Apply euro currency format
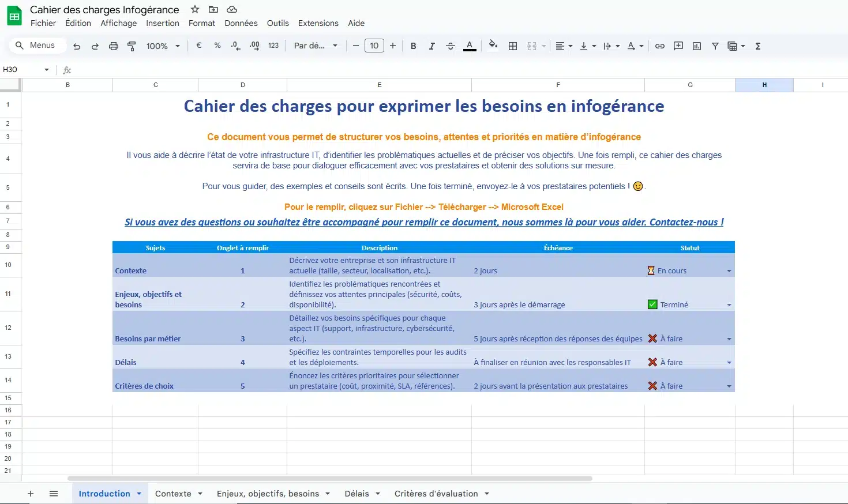 pos(199,46)
